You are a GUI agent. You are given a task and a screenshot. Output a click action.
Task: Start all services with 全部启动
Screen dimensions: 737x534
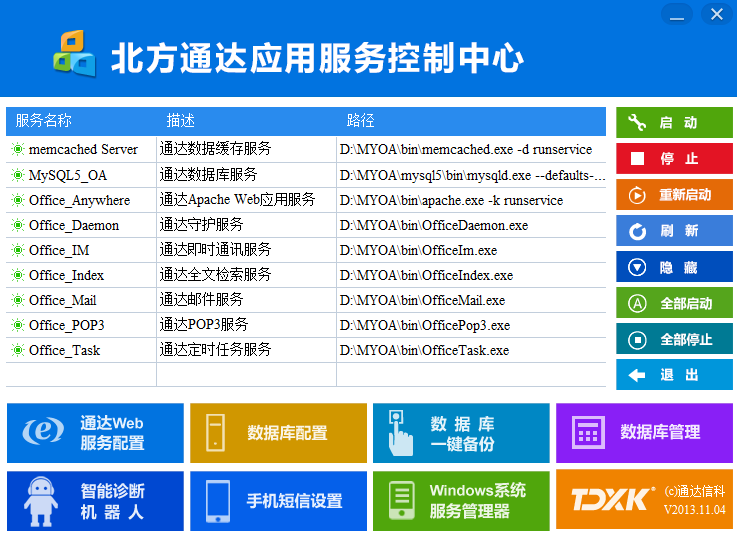[674, 303]
